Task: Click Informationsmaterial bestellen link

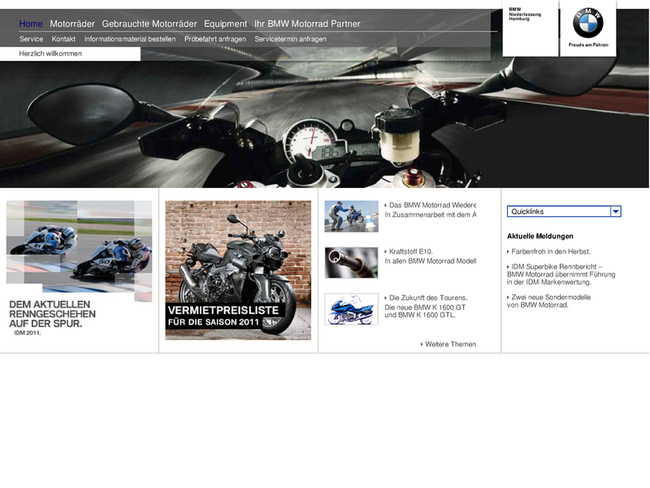Action: tap(130, 39)
